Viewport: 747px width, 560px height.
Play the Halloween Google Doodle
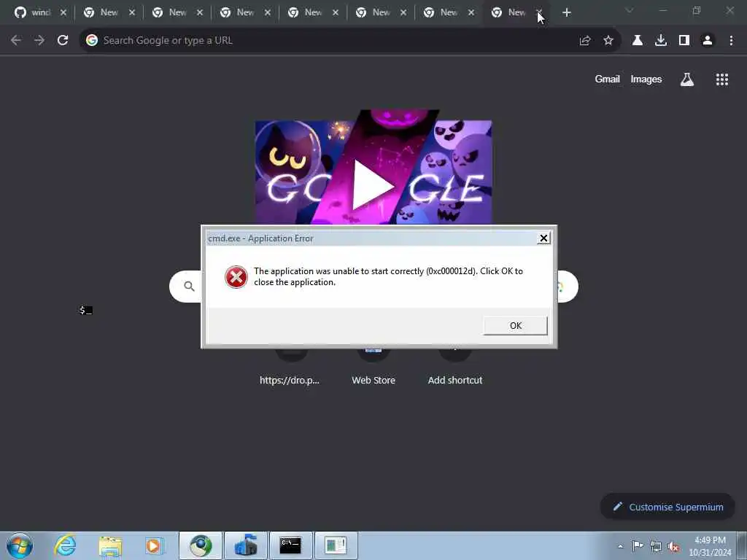(373, 186)
